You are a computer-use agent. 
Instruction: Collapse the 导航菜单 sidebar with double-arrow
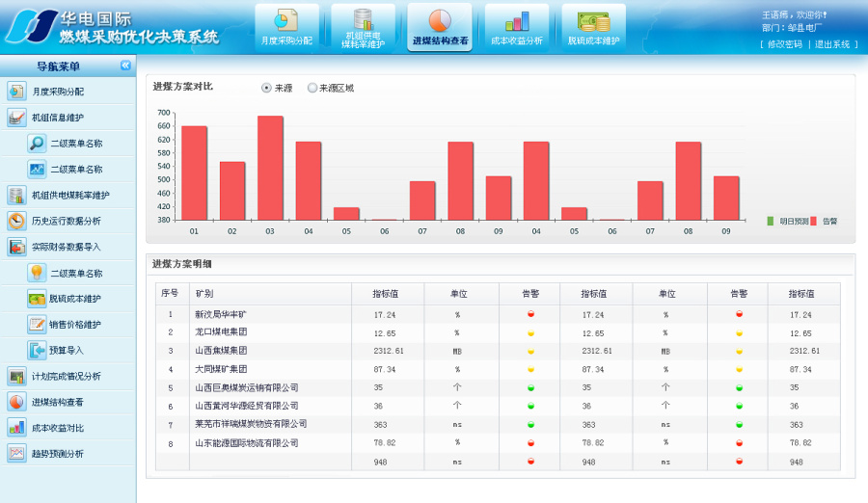pos(125,66)
